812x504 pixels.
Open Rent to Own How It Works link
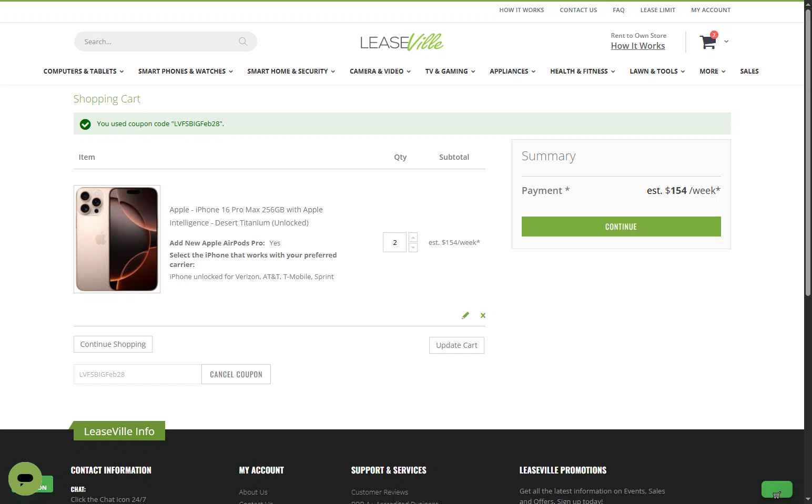click(x=638, y=46)
